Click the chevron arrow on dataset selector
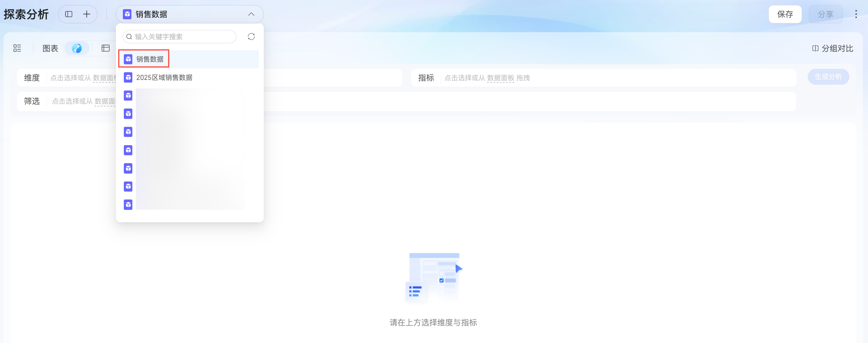This screenshot has width=868, height=343. 251,14
